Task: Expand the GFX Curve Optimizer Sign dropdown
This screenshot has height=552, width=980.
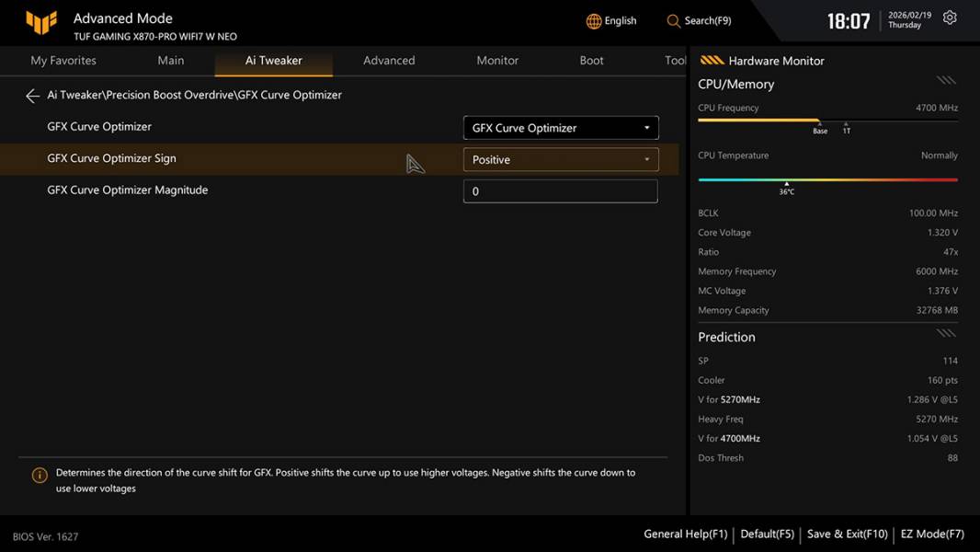Action: (x=560, y=160)
